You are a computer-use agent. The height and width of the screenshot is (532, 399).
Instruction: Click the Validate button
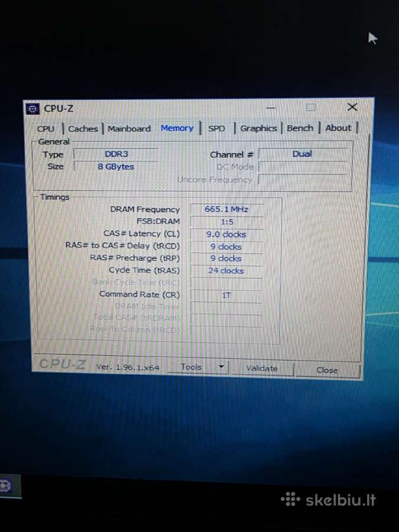[262, 368]
